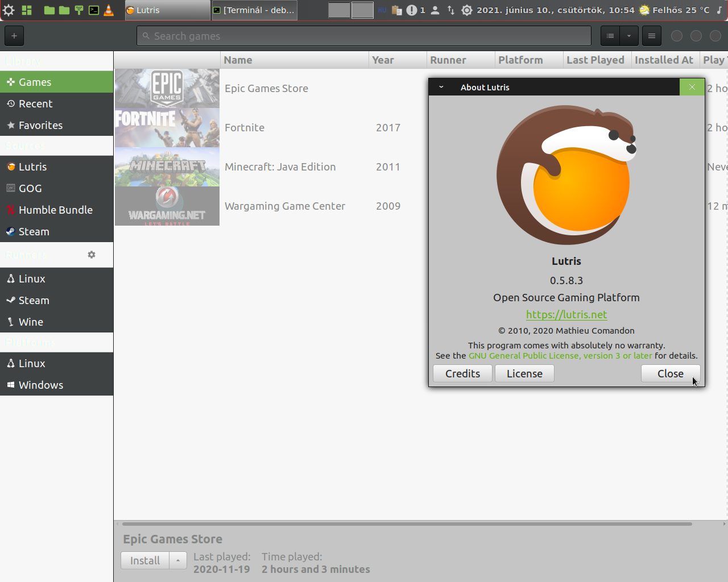Select Steam under Runners

(57, 300)
